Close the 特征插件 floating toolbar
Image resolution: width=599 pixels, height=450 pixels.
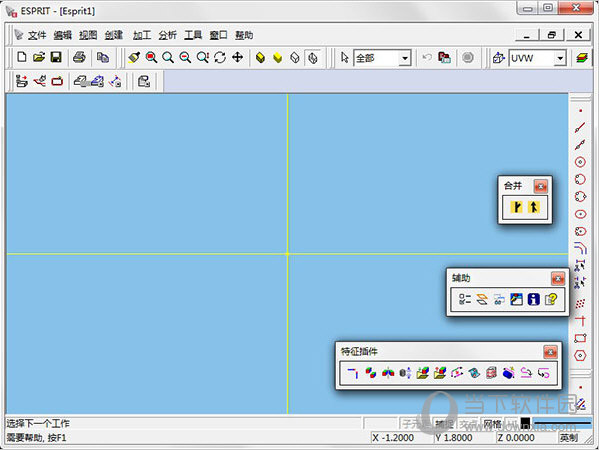coord(550,352)
